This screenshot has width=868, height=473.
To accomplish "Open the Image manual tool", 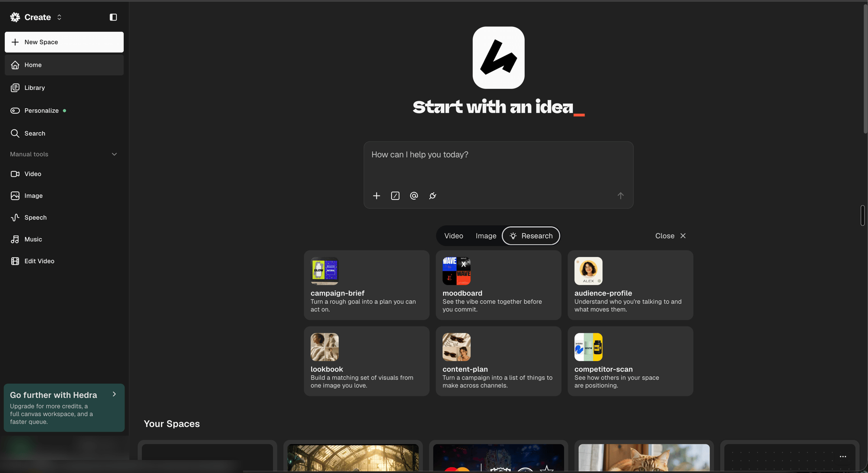I will click(64, 196).
